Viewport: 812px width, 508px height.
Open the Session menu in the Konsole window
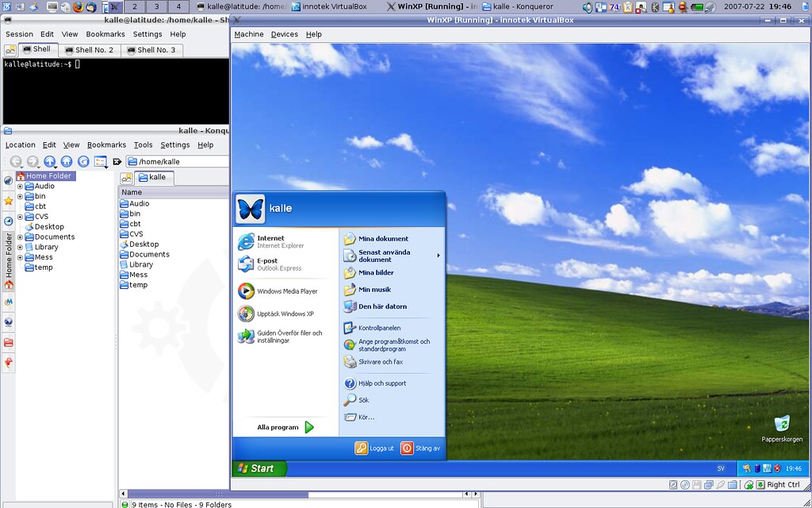click(19, 34)
